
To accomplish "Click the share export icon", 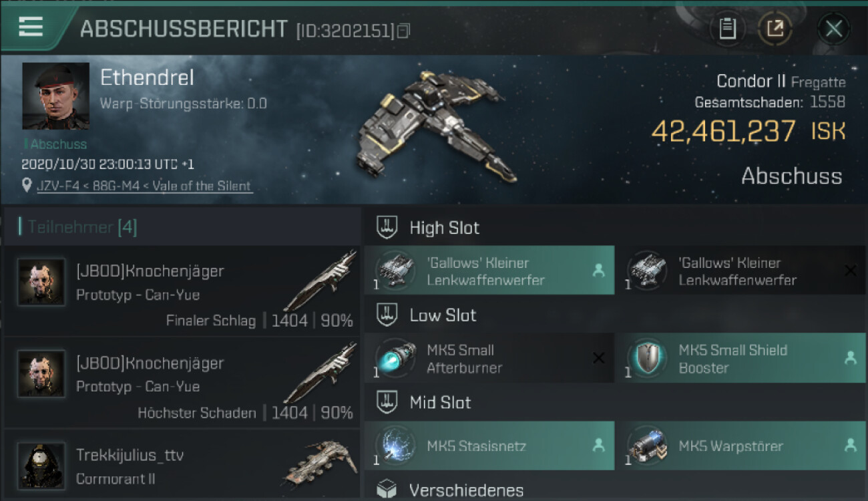I will coord(775,29).
